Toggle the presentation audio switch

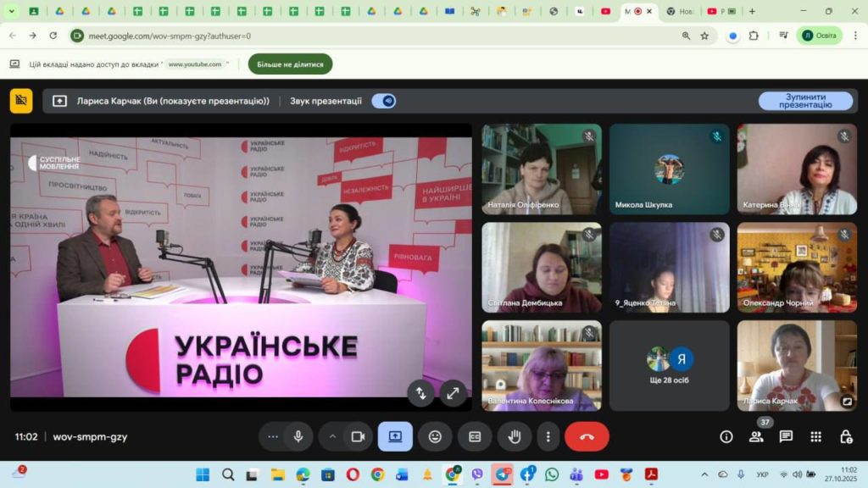tap(384, 101)
